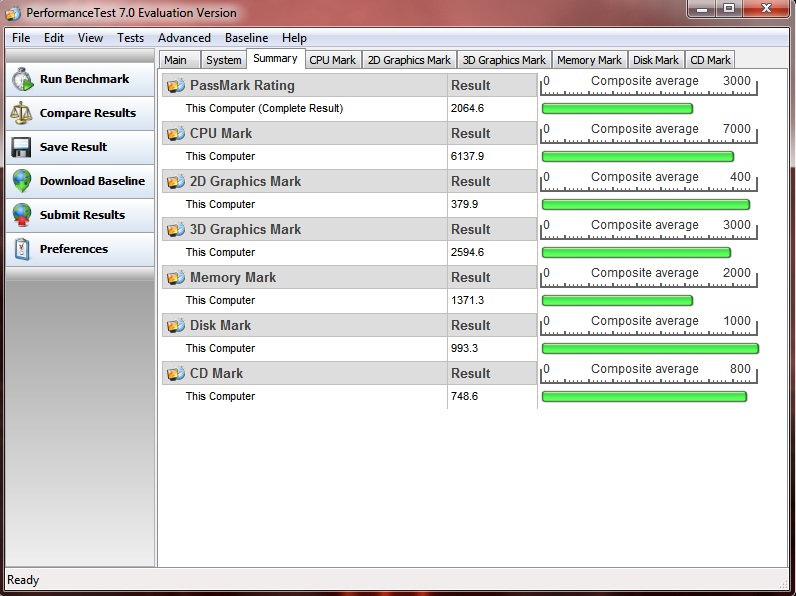Image resolution: width=796 pixels, height=596 pixels.
Task: Click the Submit Results button label
Action: [x=82, y=215]
